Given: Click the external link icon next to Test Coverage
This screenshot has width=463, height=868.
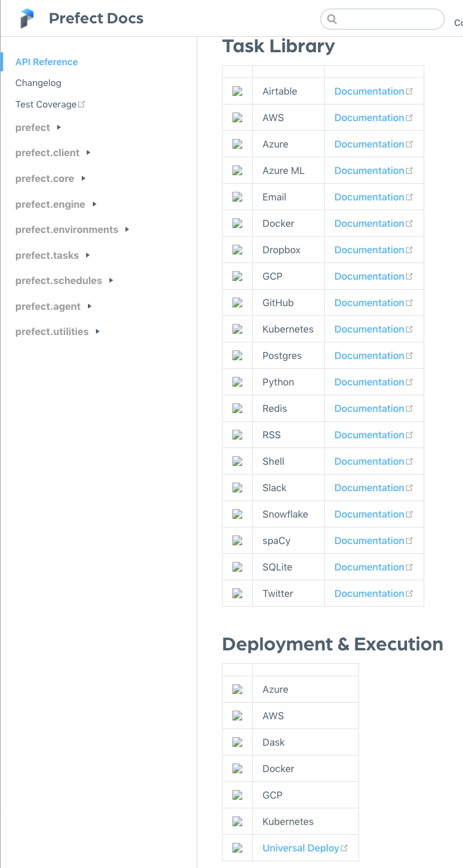Looking at the screenshot, I should pos(81,103).
